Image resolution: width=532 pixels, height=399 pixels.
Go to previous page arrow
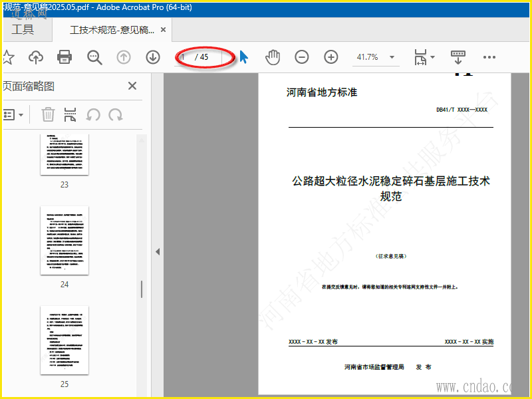[x=124, y=57]
